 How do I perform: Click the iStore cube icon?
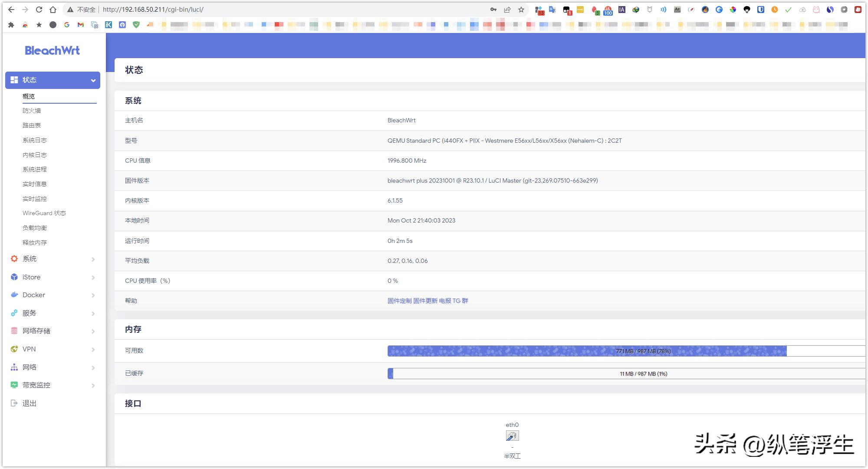14,277
